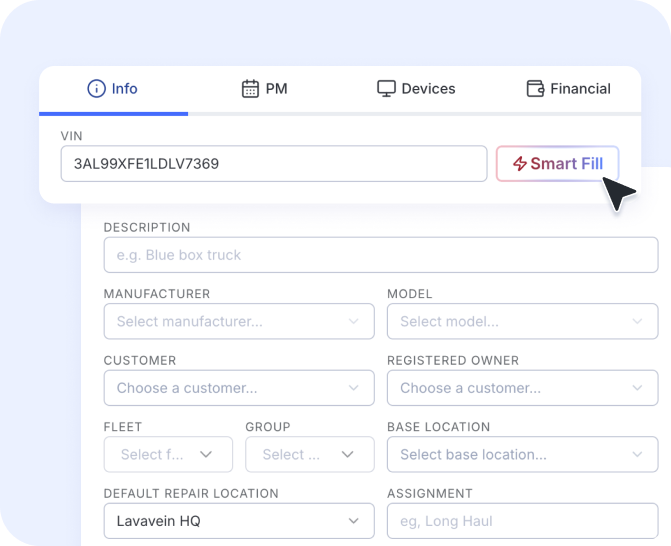Click the Financial wallet icon
The width and height of the screenshot is (671, 546).
[535, 89]
